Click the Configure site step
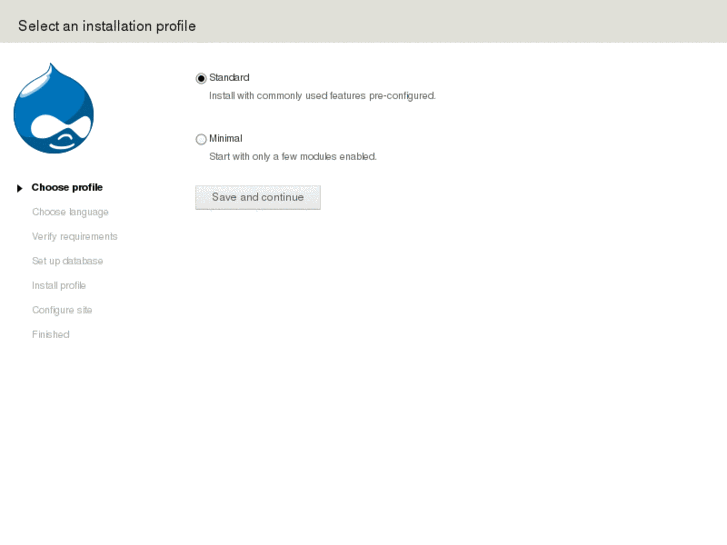This screenshot has height=545, width=727. 62,310
